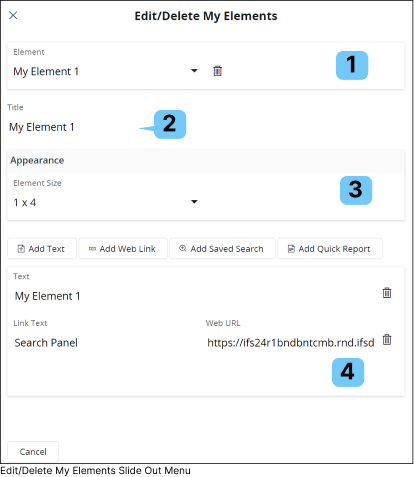
Task: Click the link icon on Add Web Link
Action: tap(92, 249)
